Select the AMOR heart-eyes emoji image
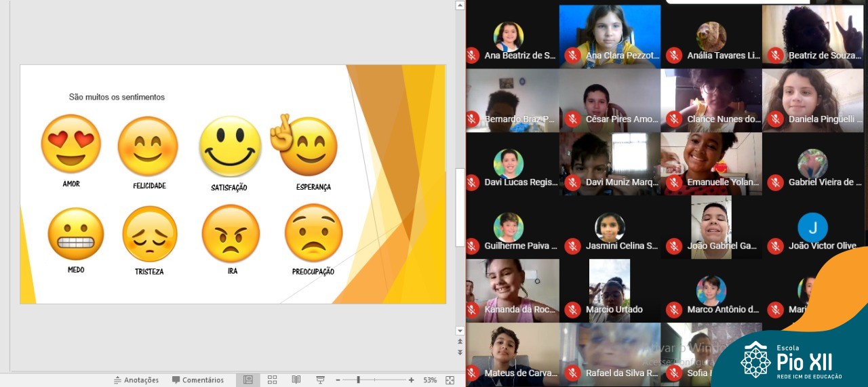The image size is (868, 387). coord(71,144)
